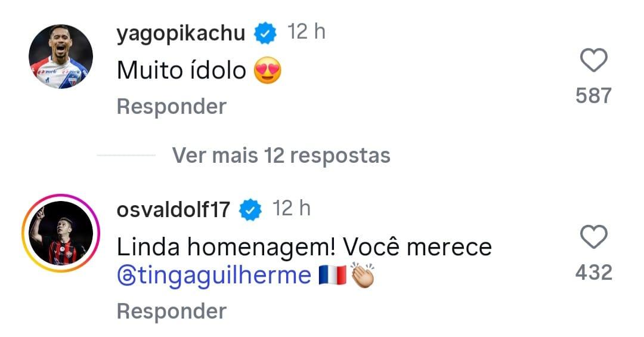
Task: Click the 12 h timestamp beside yagopikachu
Action: click(306, 32)
